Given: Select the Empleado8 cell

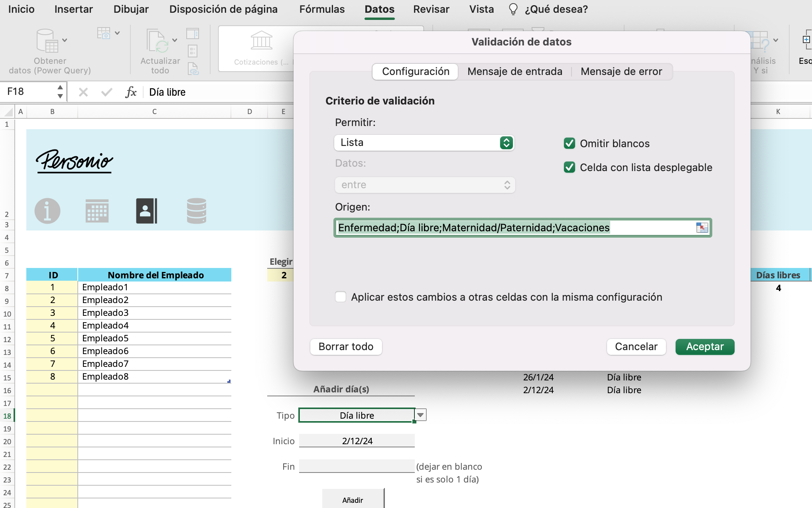Looking at the screenshot, I should click(x=154, y=377).
